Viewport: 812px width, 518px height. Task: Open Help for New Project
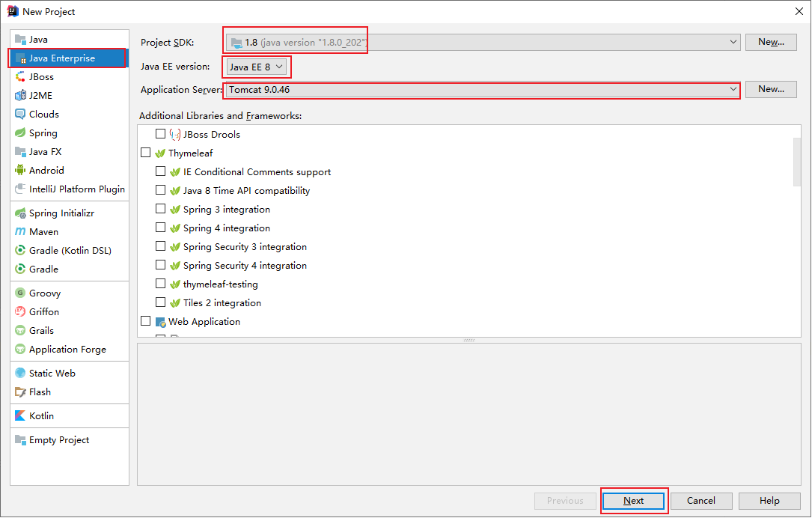pos(769,501)
